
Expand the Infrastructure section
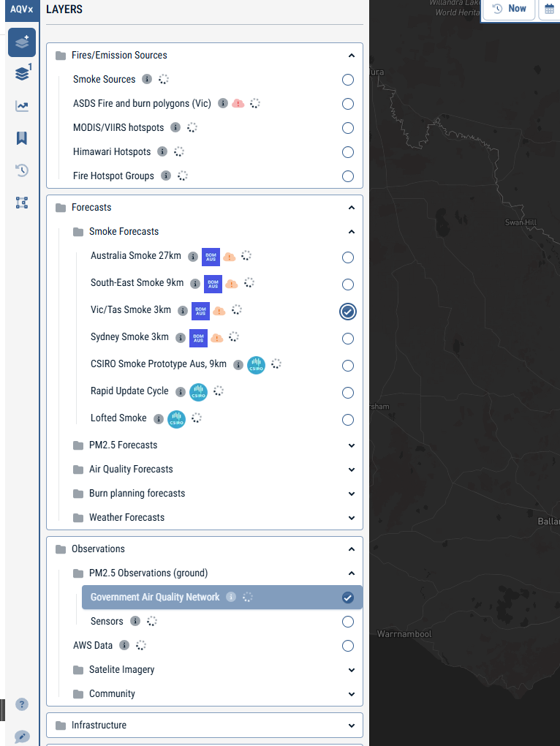click(205, 725)
